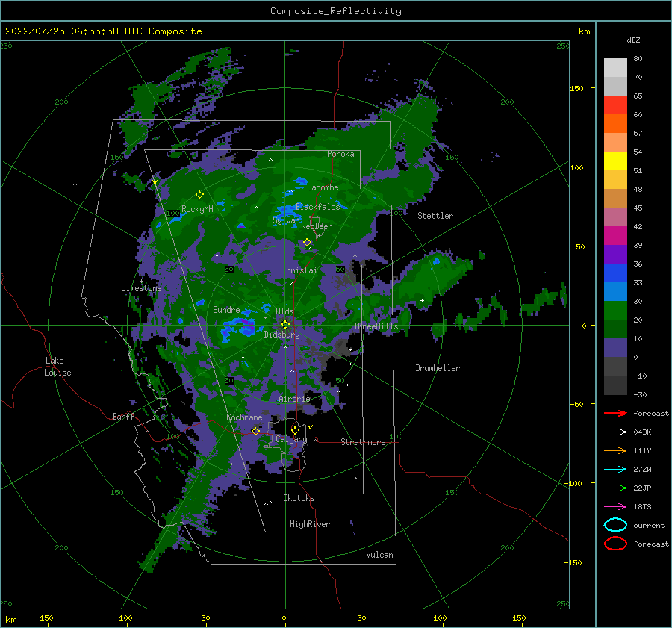Image resolution: width=672 pixels, height=628 pixels.
Task: Click the Airdrie map label
Action: coord(294,399)
